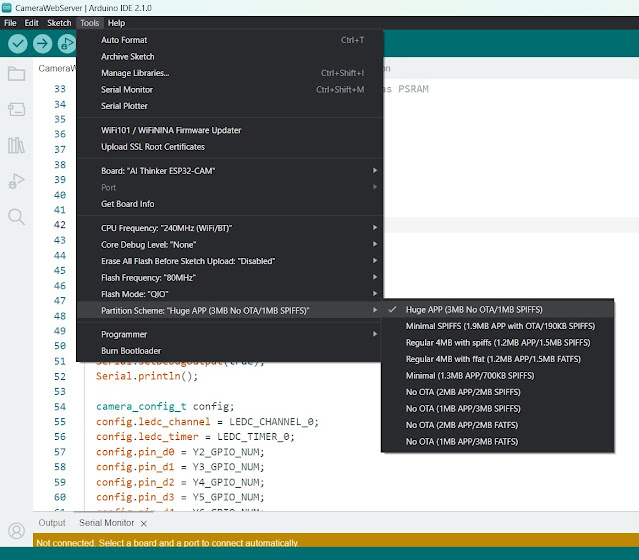Click the Upload arrow button
Screen dimensions: 639x560
click(42, 43)
